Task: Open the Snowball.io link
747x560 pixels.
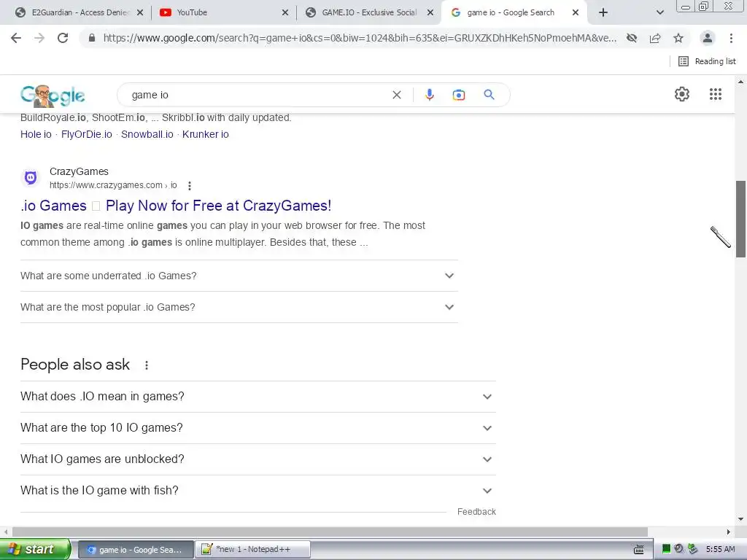Action: (147, 134)
